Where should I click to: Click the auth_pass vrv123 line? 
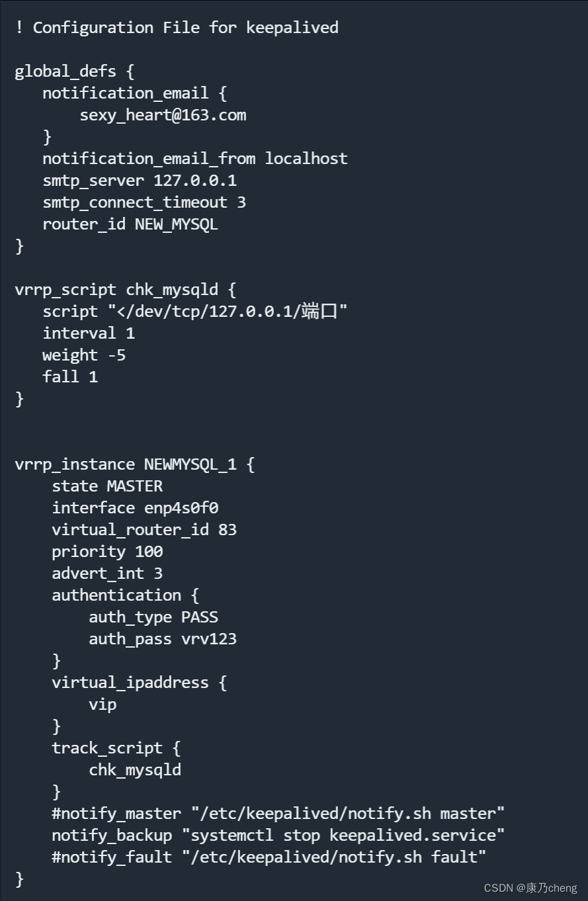(163, 639)
